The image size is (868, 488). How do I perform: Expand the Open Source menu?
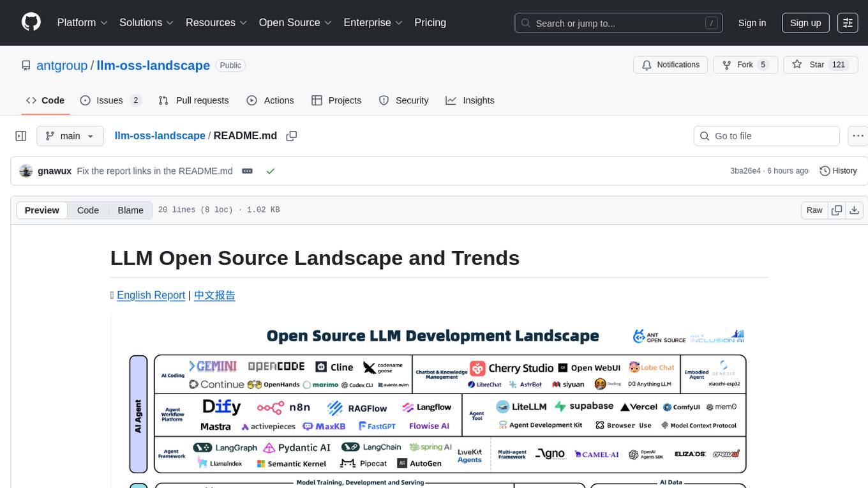[296, 22]
